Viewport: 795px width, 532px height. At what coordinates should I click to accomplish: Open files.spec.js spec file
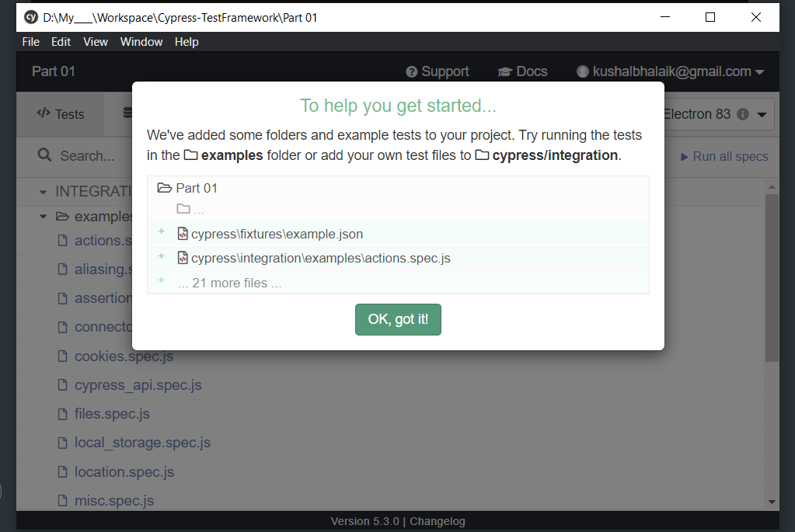tap(112, 414)
